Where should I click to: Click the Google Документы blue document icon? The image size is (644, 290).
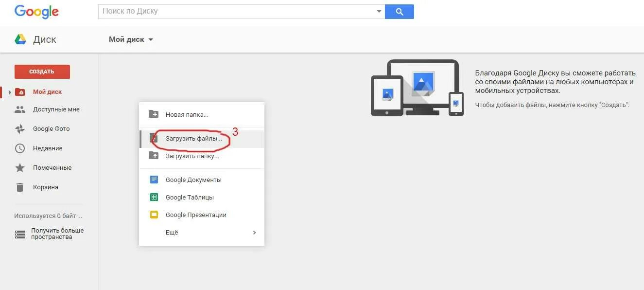[x=154, y=180]
